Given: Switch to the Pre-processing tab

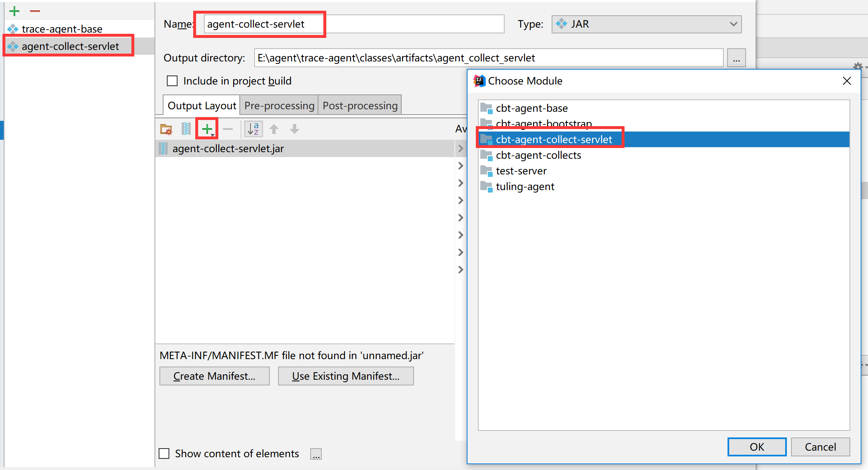Looking at the screenshot, I should 279,106.
